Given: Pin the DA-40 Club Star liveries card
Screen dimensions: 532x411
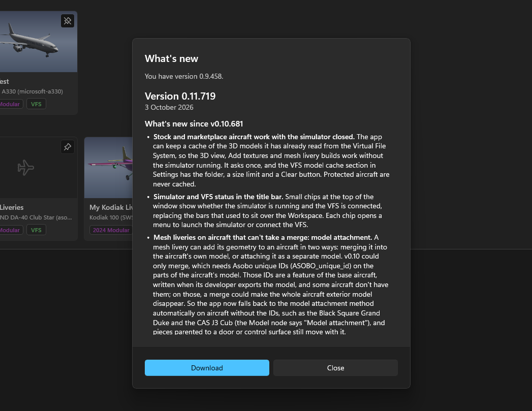Looking at the screenshot, I should [x=68, y=147].
